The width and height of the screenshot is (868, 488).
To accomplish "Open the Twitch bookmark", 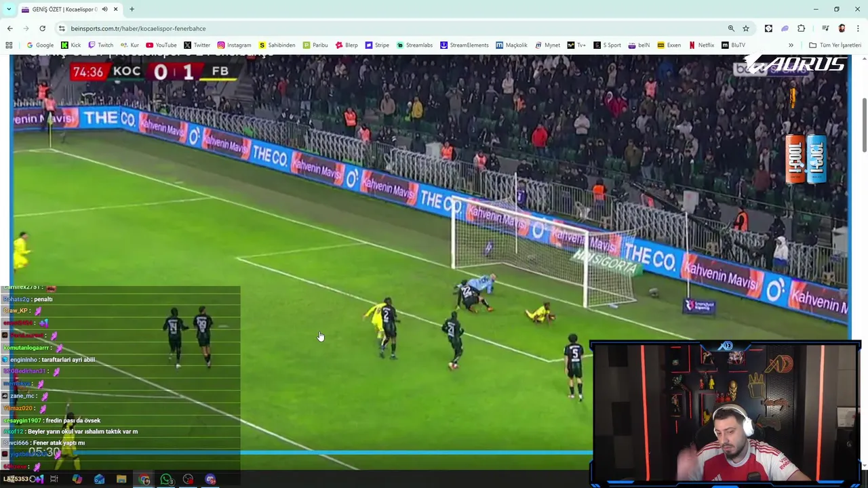I will [x=101, y=45].
